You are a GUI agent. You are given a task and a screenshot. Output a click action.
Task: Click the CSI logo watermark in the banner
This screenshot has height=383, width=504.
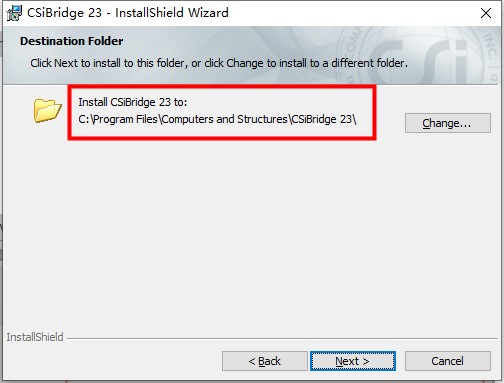pos(418,57)
